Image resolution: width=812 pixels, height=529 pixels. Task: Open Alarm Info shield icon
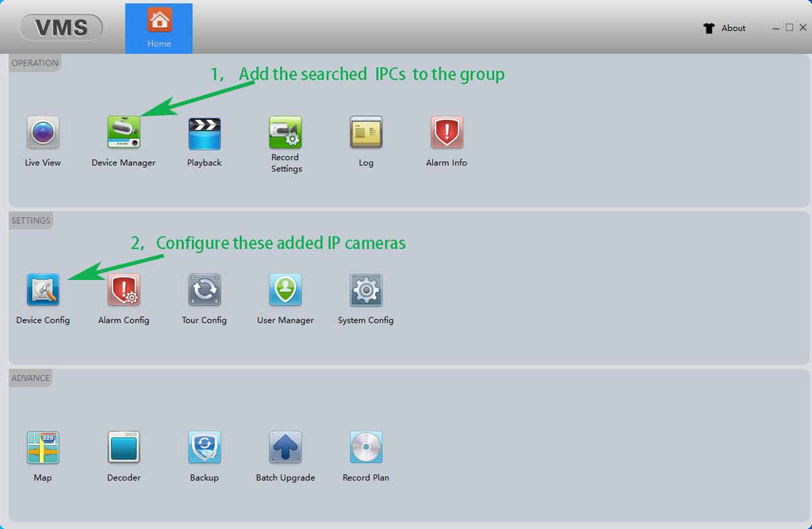(x=446, y=132)
